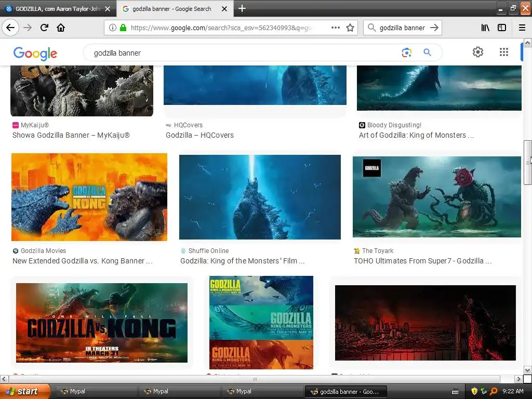
Task: Select godzilla banner - Goo... taskbar button
Action: coord(345,392)
